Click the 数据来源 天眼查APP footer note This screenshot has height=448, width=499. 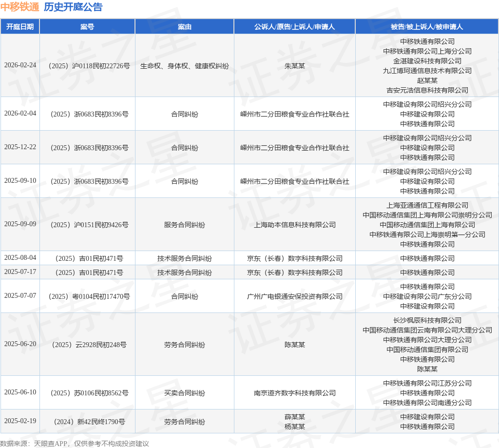[75, 444]
